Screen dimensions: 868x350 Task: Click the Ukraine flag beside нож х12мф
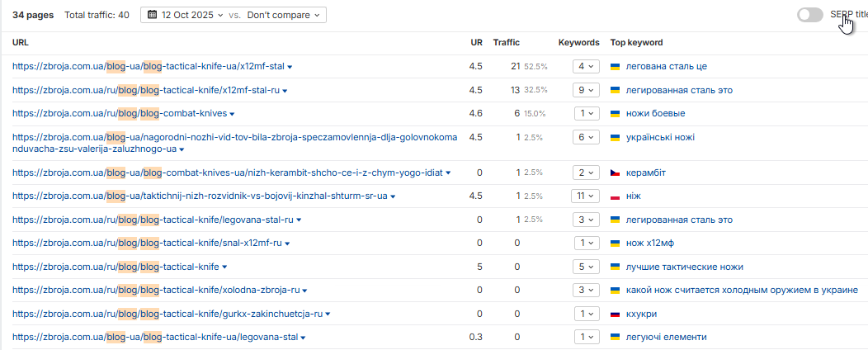(615, 244)
